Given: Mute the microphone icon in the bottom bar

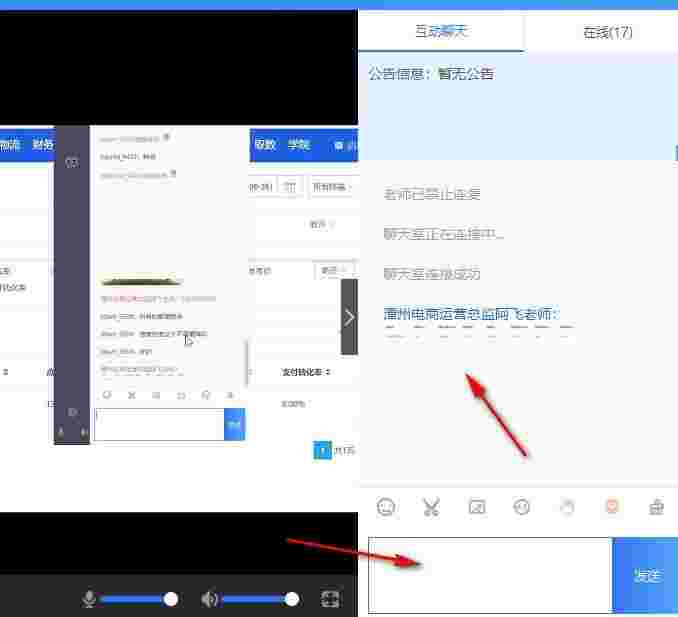Looking at the screenshot, I should pos(89,599).
